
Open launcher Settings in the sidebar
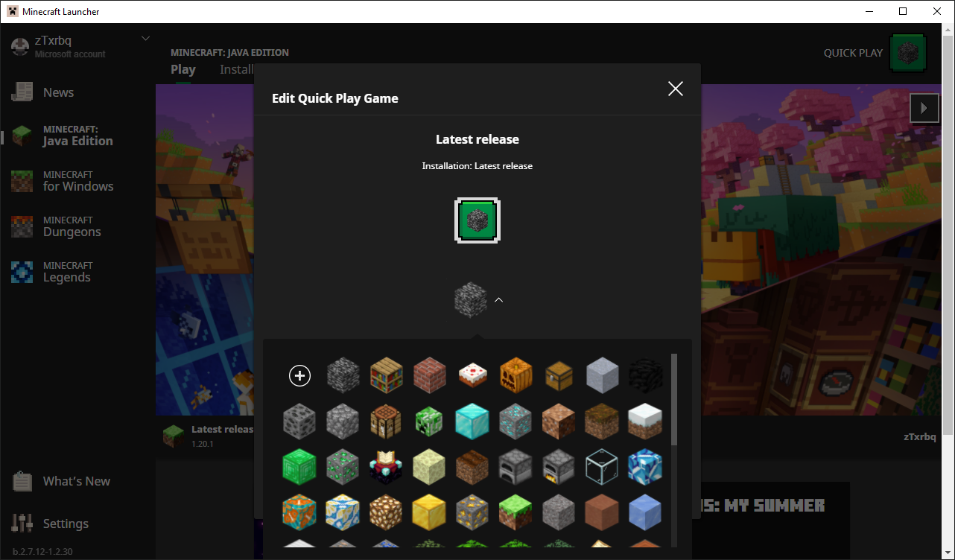77,524
